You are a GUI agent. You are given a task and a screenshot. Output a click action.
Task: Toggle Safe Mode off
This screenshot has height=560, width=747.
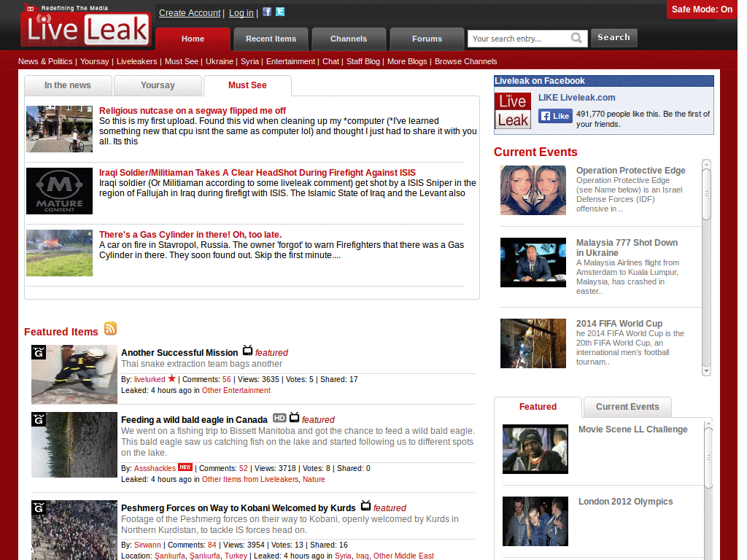(702, 9)
